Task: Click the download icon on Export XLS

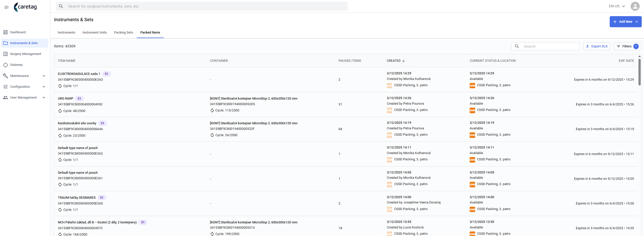Action: coord(587,46)
